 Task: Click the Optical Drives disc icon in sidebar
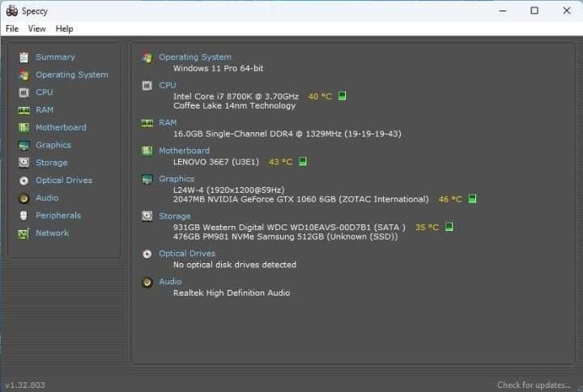click(23, 181)
